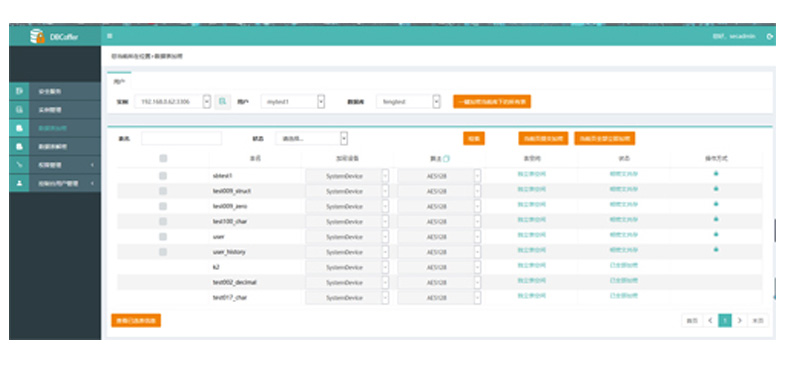Image resolution: width=785 pixels, height=369 pixels.
Task: Select page 1 in the pagination
Action: [x=724, y=320]
